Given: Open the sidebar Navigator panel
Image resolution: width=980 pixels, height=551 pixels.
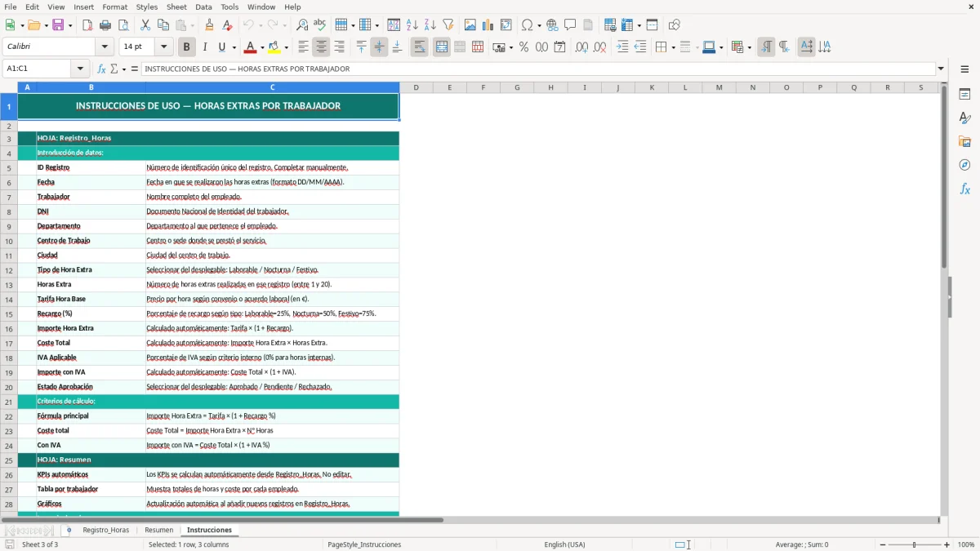Looking at the screenshot, I should tap(964, 165).
